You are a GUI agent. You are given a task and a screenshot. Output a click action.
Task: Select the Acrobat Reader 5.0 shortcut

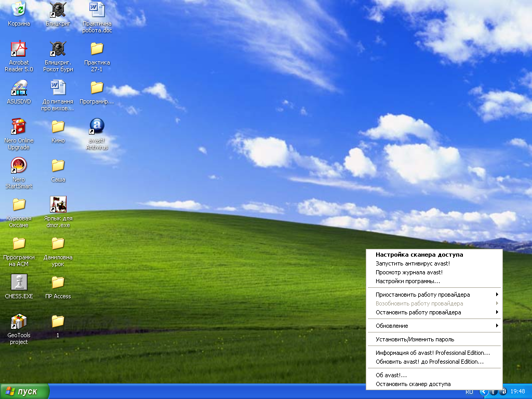[19, 56]
